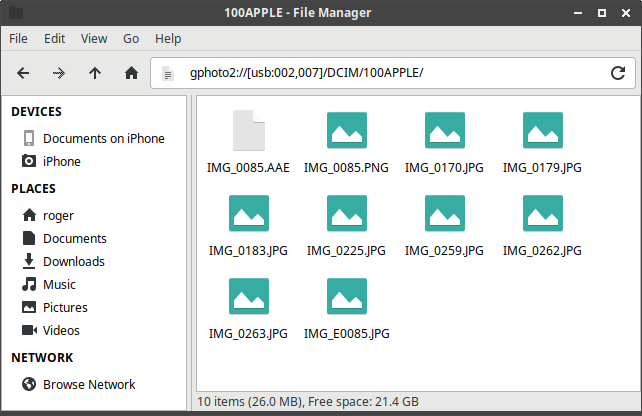Open the Pictures label in sidebar
Screen dimensions: 642x416
pos(66,307)
